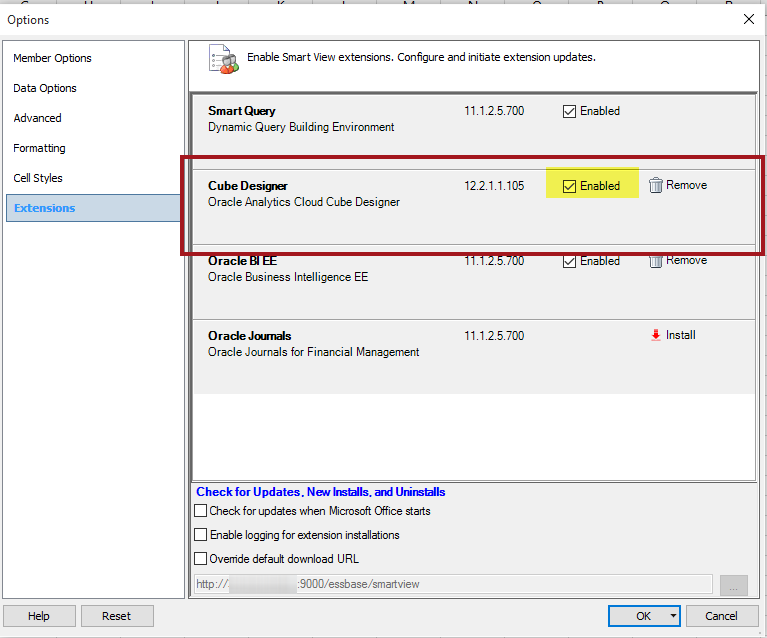767x638 pixels.
Task: Open the OK button dropdown arrow
Action: [x=673, y=615]
